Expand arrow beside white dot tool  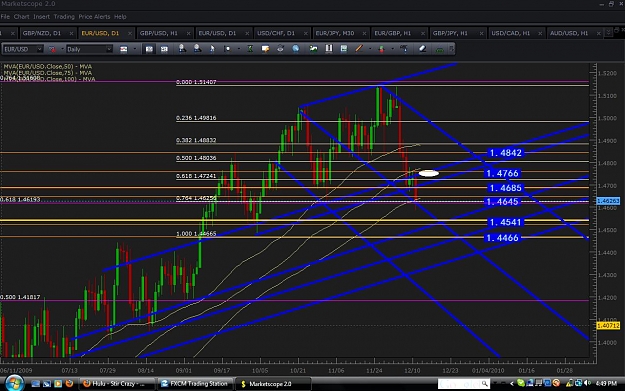click(238, 49)
